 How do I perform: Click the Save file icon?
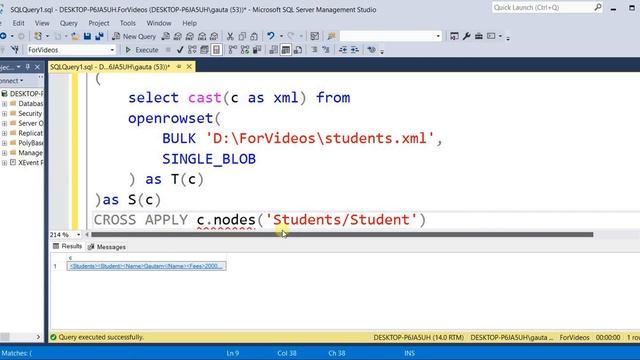tap(87, 36)
